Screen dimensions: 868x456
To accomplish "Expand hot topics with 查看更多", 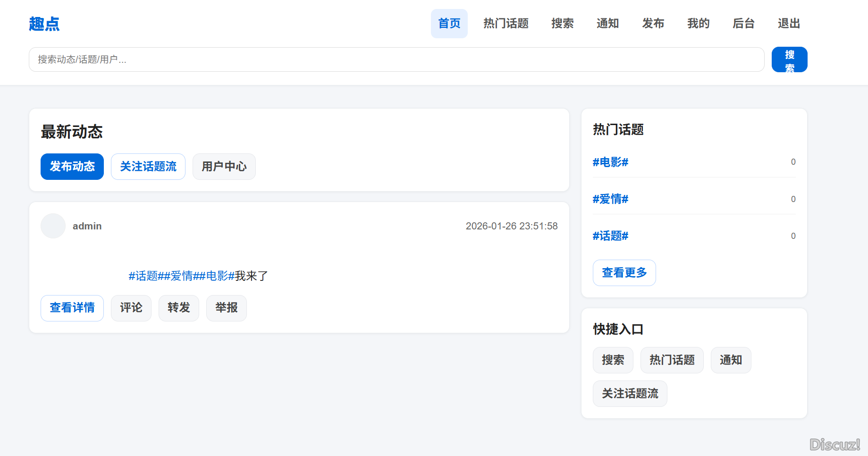I will (624, 273).
